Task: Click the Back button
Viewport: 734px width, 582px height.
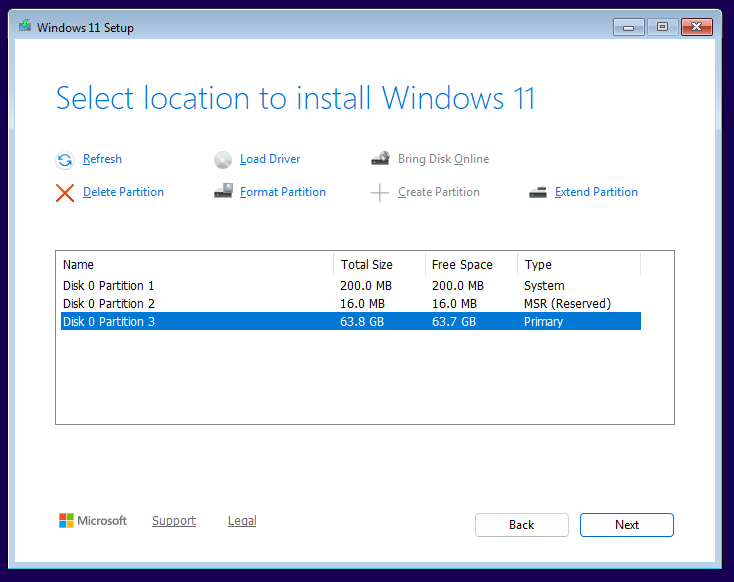Action: [522, 525]
